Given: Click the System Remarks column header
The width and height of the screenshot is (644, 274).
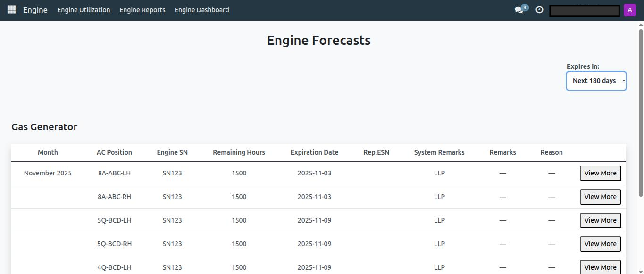Looking at the screenshot, I should [x=439, y=152].
